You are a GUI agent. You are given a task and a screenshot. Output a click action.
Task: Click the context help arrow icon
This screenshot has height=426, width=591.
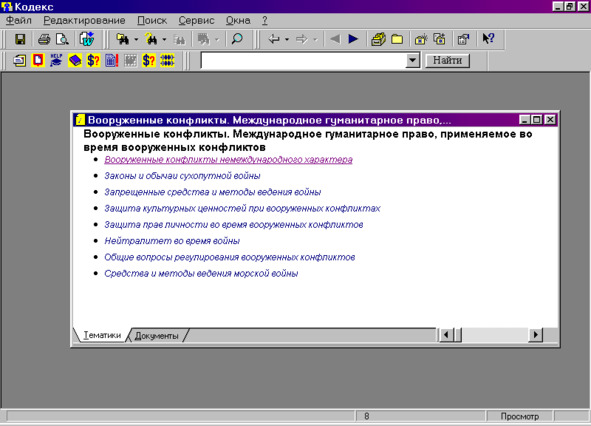pyautogui.click(x=488, y=38)
